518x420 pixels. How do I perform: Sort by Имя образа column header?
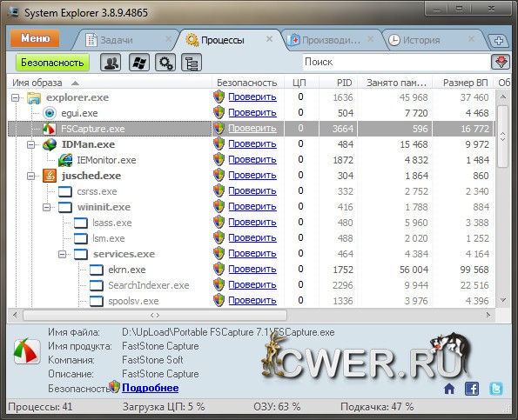tap(110, 83)
